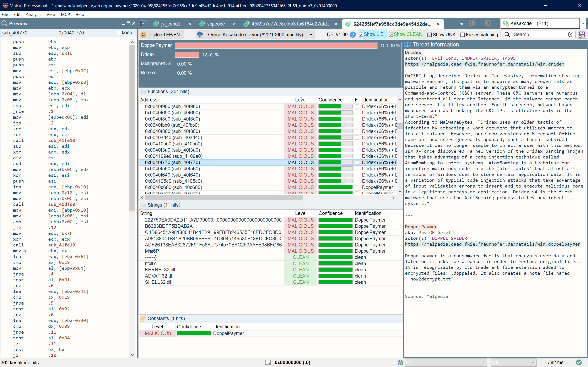588x367 pixels.
Task: Toggle the Show LIB checkbox
Action: (x=361, y=35)
